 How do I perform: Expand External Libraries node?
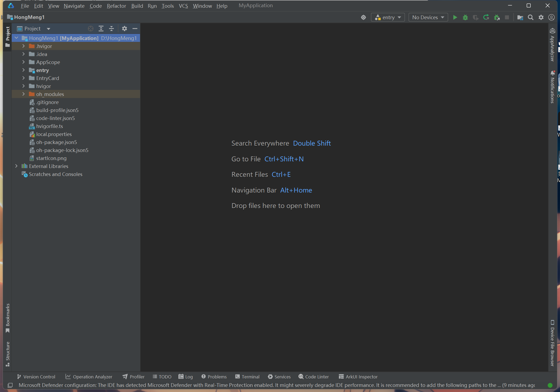[17, 166]
